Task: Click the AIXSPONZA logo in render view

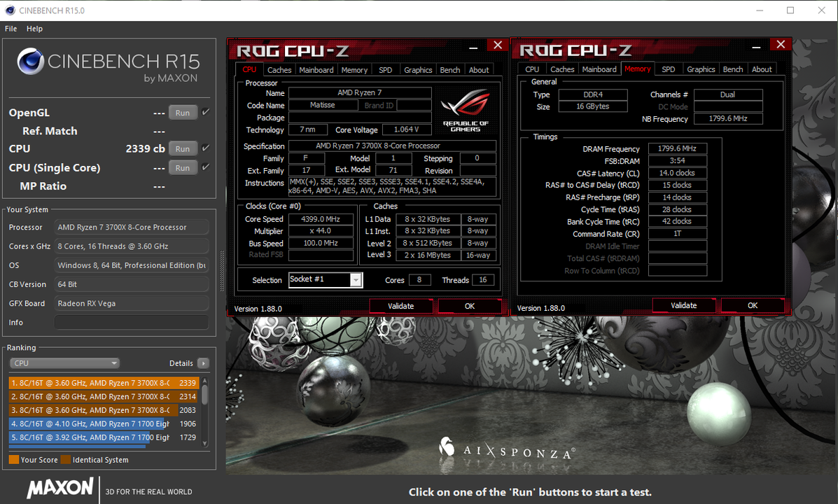Action: pos(507,450)
